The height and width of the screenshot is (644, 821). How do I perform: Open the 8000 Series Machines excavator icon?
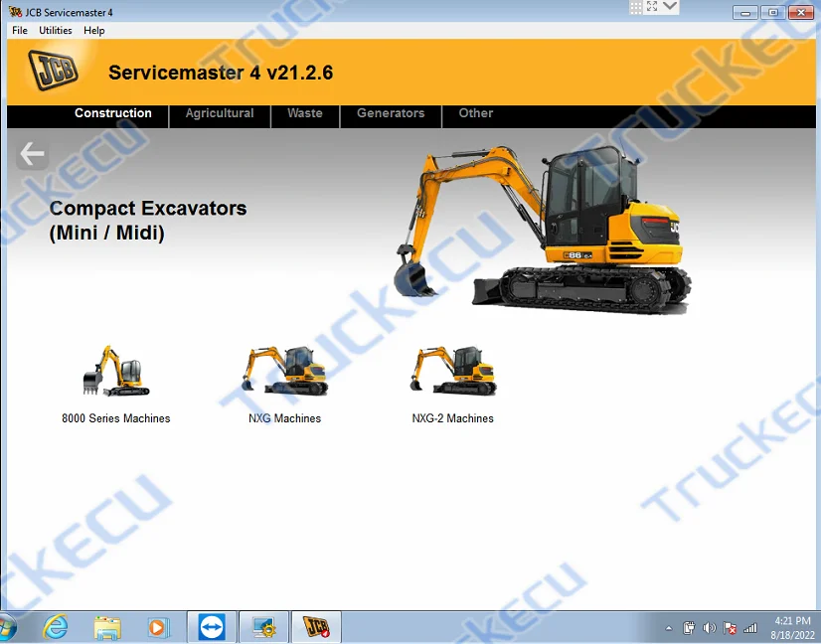(x=115, y=370)
